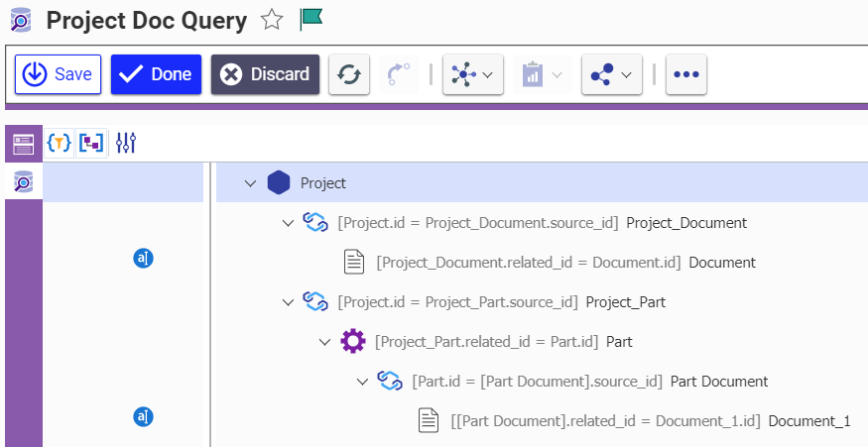Image resolution: width=868 pixels, height=447 pixels.
Task: Collapse the Project root node
Action: [251, 183]
